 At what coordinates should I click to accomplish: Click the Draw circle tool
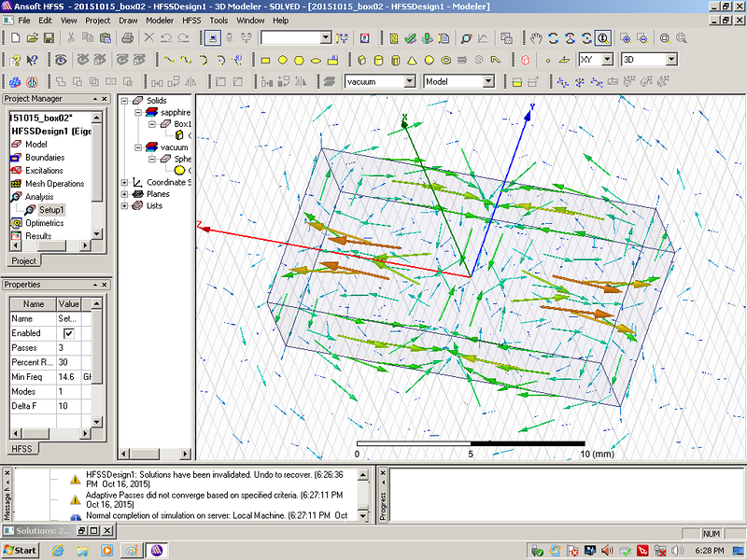tap(282, 60)
